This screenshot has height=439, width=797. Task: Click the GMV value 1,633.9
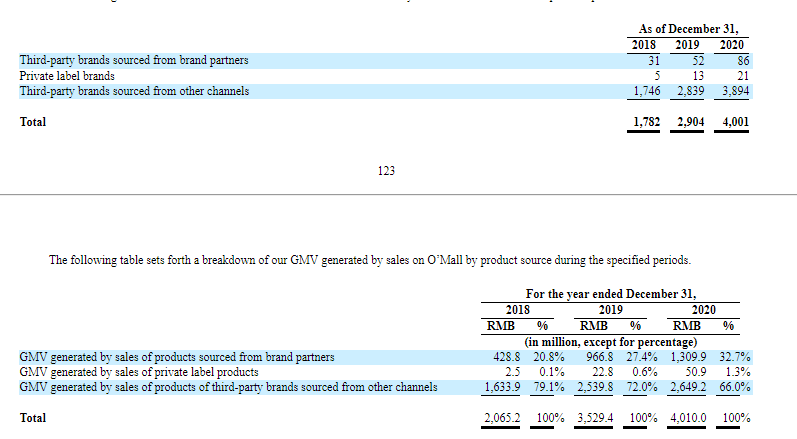pos(503,387)
